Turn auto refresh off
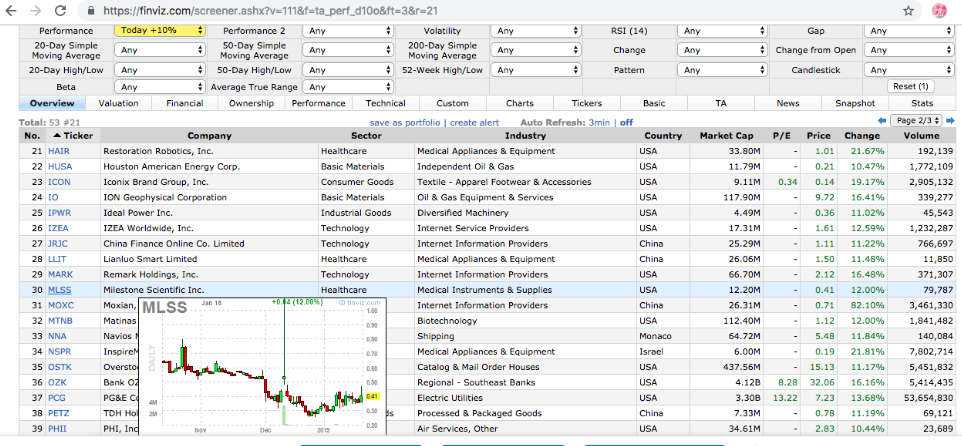Viewport: 962px width, 446px height. tap(626, 123)
